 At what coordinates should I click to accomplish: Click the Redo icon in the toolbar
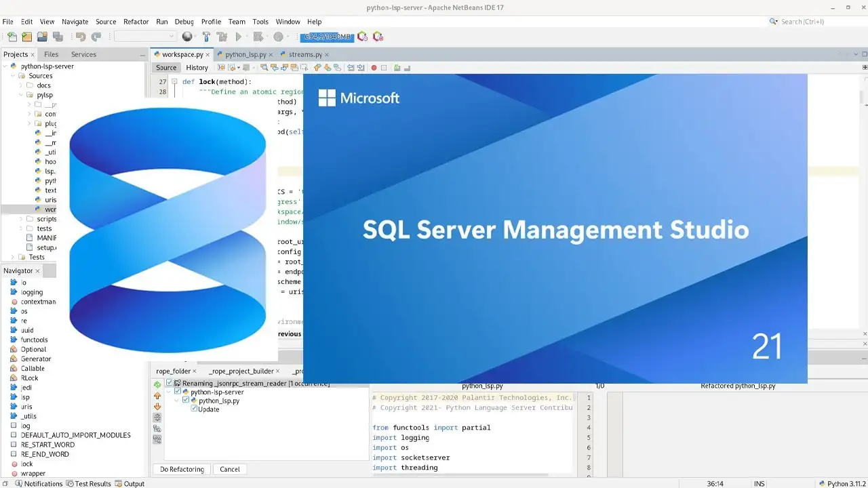[x=98, y=37]
